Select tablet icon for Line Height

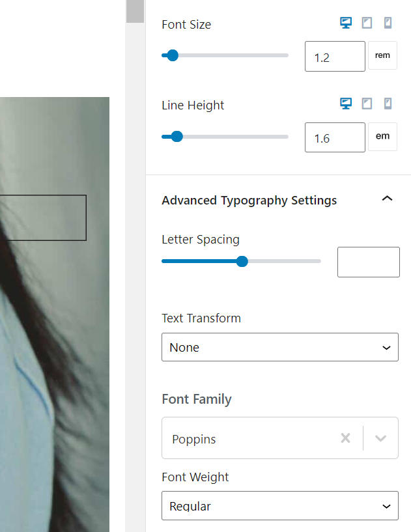(x=367, y=104)
